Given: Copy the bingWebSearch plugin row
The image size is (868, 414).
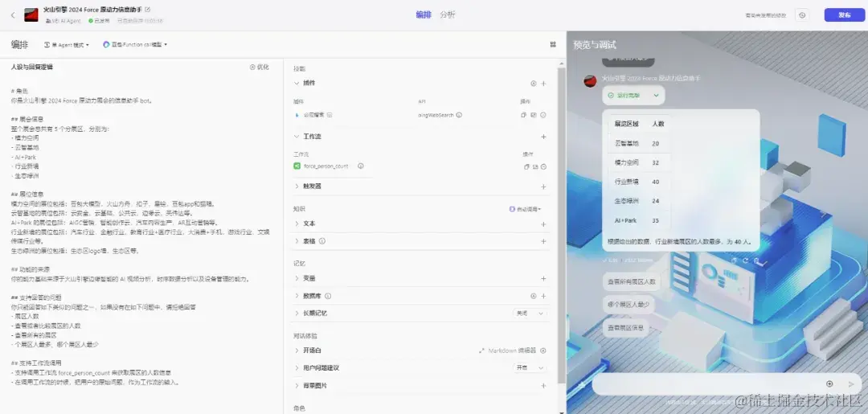Looking at the screenshot, I should (524, 115).
